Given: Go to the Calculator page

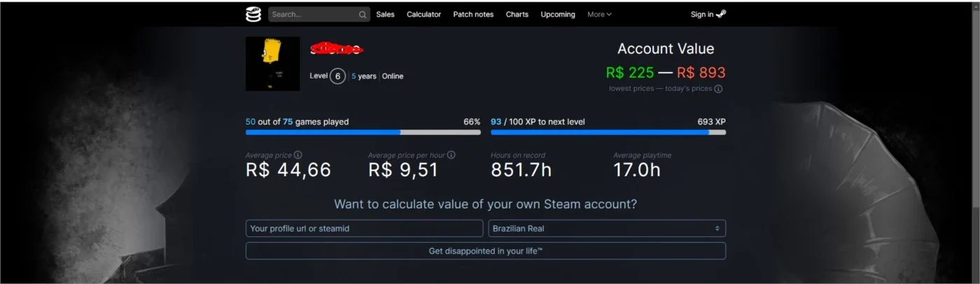Looking at the screenshot, I should tap(423, 14).
